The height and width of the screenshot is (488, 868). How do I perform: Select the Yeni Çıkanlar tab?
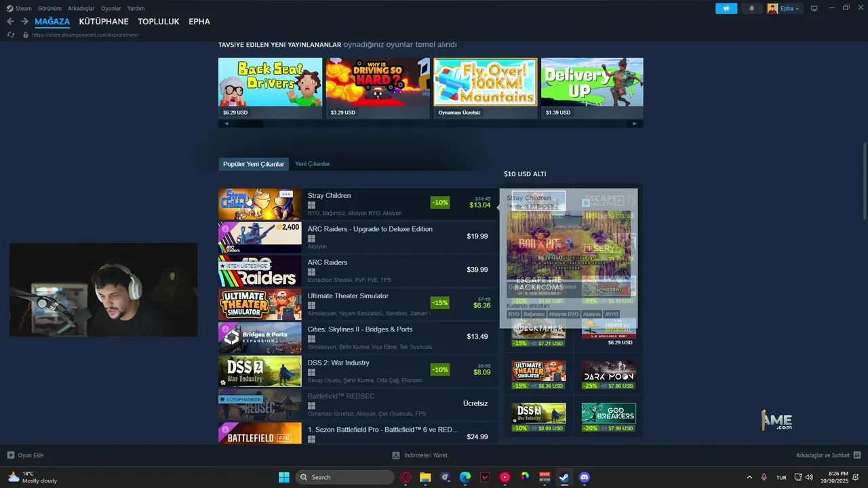[x=313, y=164]
